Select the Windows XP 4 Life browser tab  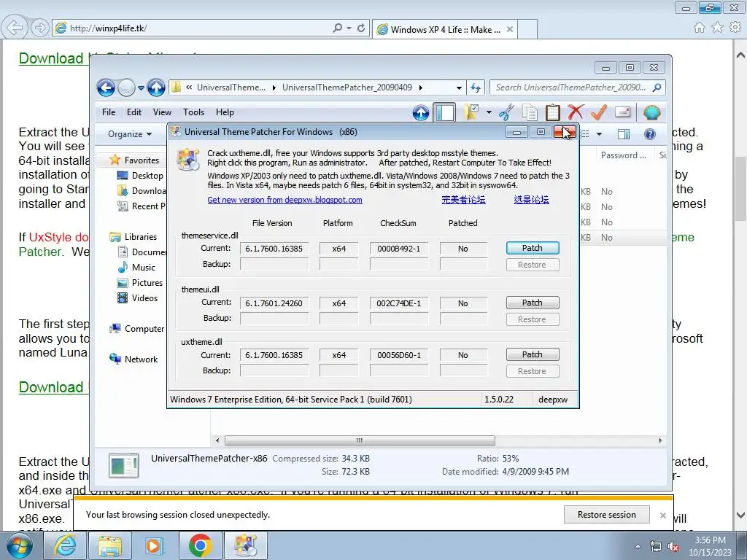[444, 29]
